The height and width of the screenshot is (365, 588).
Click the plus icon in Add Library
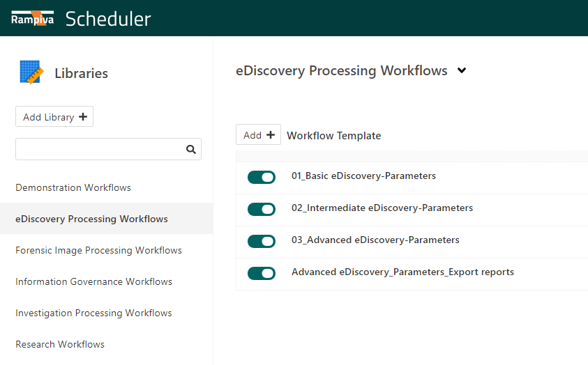83,117
